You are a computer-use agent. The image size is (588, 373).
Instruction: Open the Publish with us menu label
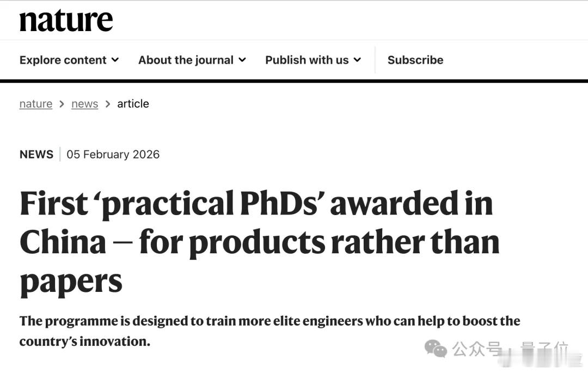[x=307, y=60]
